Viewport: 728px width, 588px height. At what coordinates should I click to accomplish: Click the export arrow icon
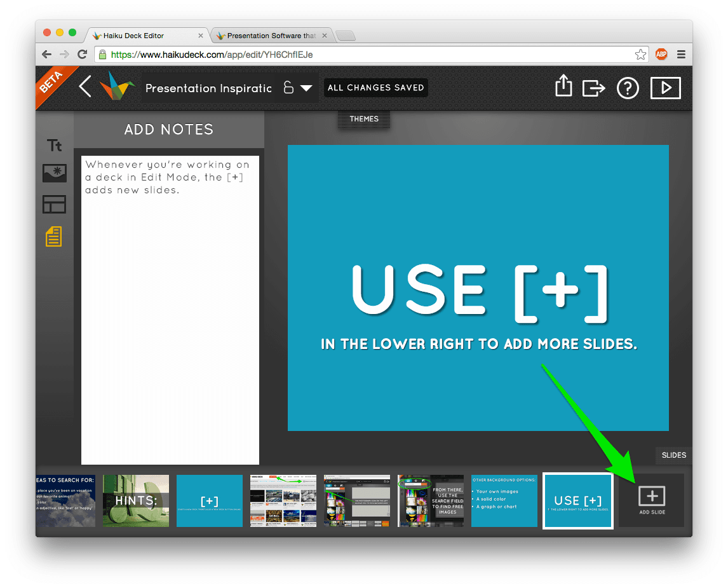tap(593, 88)
